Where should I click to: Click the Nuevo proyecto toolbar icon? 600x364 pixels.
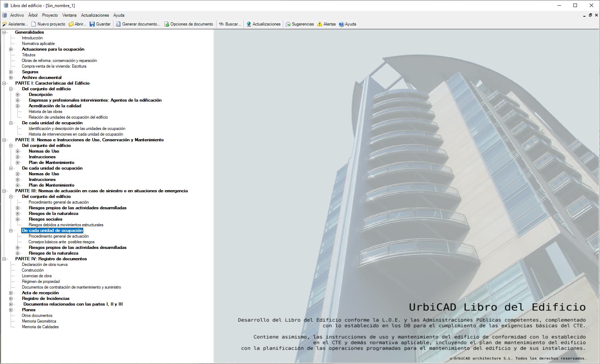pyautogui.click(x=34, y=24)
